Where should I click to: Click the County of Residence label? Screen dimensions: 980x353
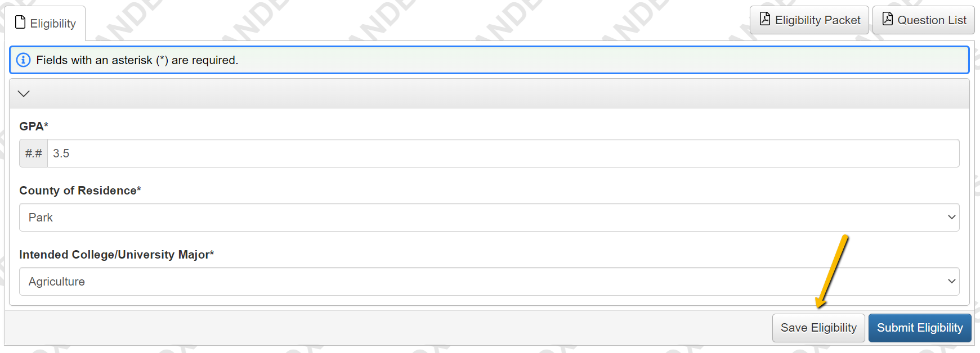(x=80, y=191)
